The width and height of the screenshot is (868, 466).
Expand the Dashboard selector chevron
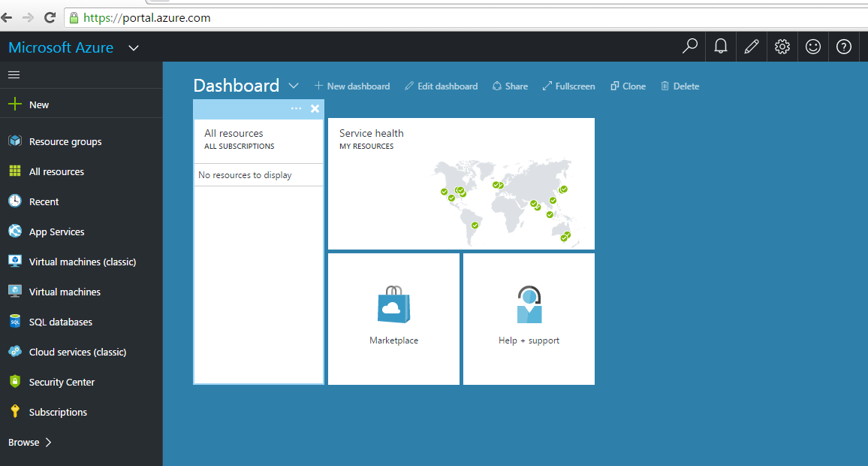click(294, 86)
